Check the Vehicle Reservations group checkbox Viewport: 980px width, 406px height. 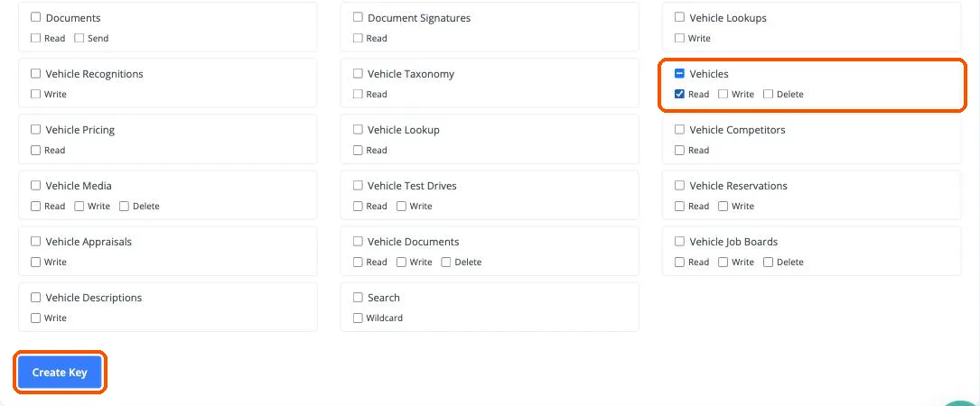tap(679, 186)
